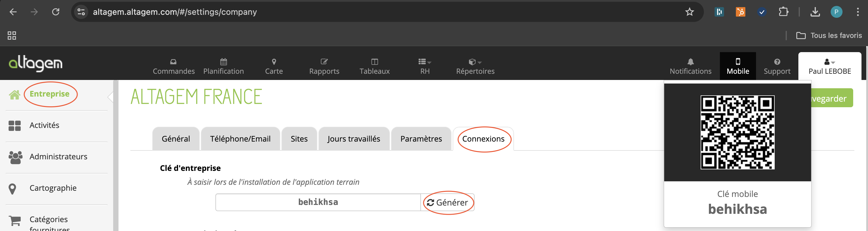Screen dimensions: 868x231
Task: Open Cartographie in the sidebar
Action: click(x=53, y=188)
